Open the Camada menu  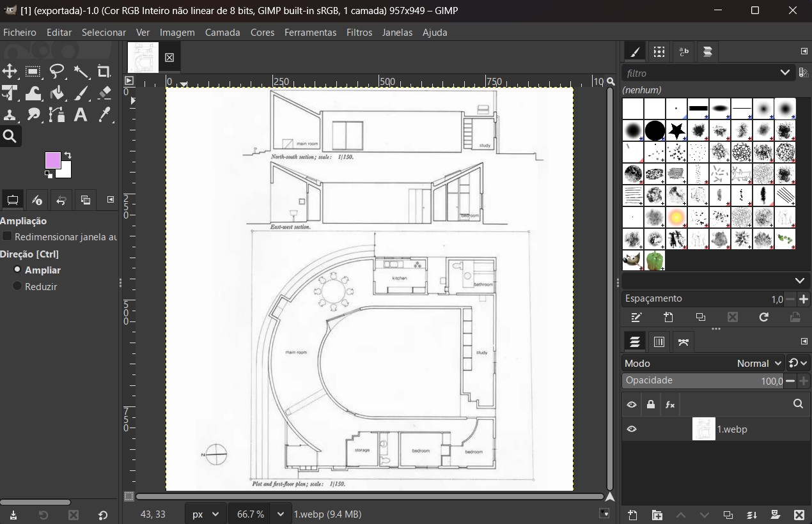coord(222,32)
